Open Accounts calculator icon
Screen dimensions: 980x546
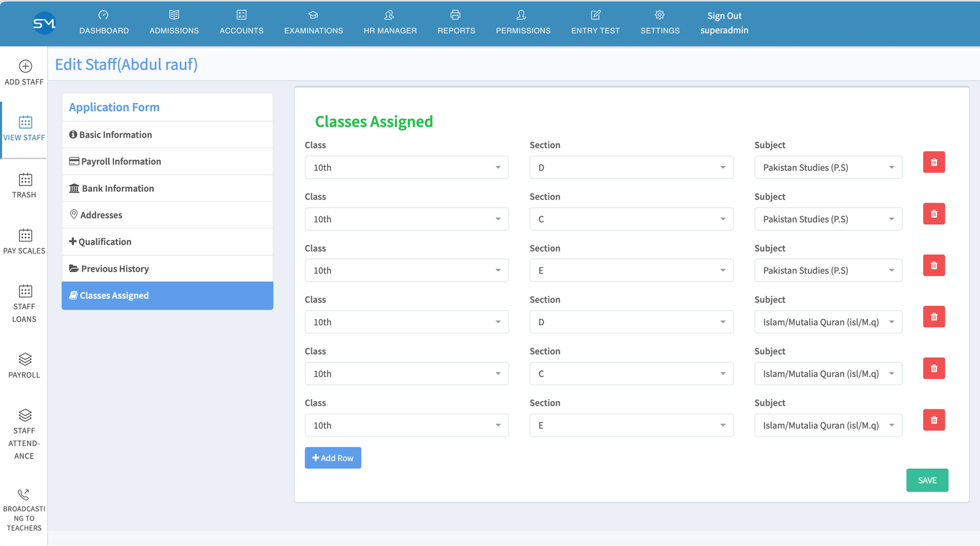[241, 15]
